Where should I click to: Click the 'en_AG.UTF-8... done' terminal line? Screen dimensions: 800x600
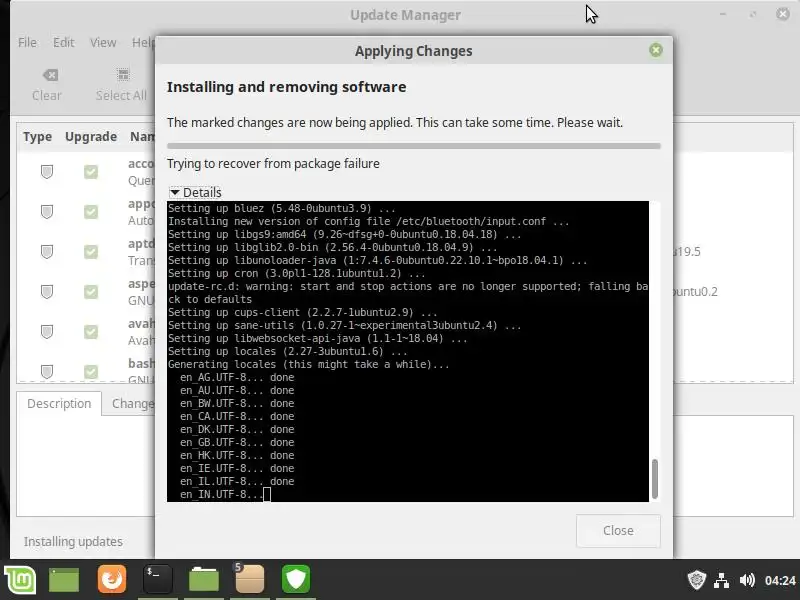tap(237, 378)
